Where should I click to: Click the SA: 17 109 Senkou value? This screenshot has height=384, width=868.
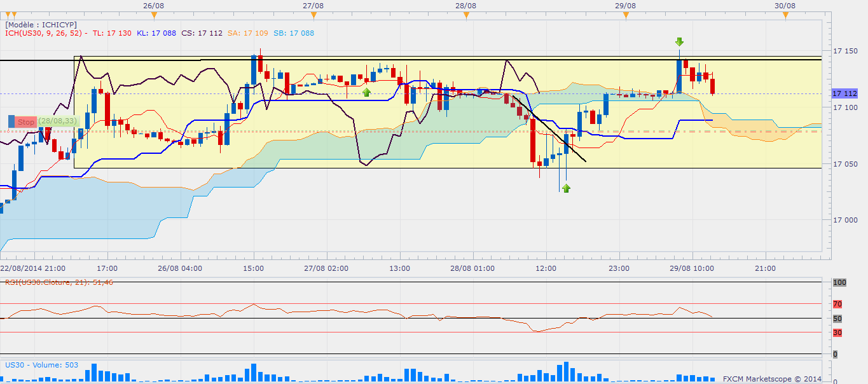click(247, 33)
